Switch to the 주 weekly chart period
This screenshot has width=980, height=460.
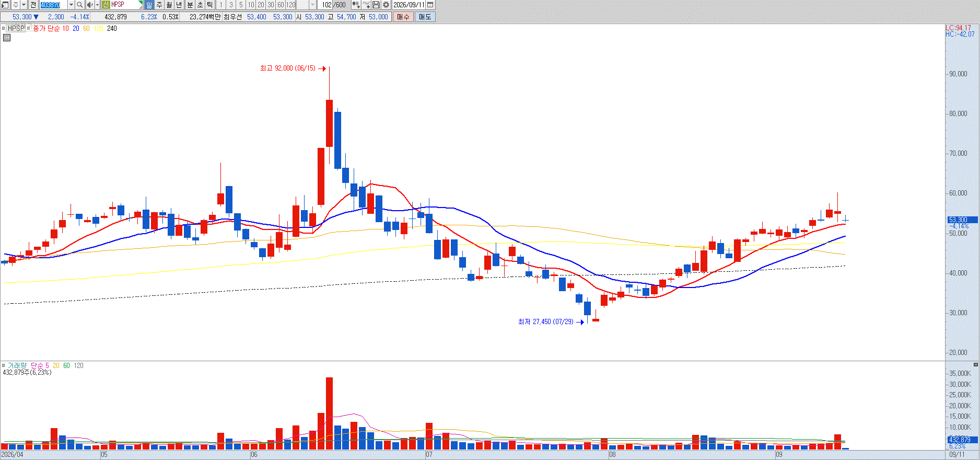tap(159, 5)
